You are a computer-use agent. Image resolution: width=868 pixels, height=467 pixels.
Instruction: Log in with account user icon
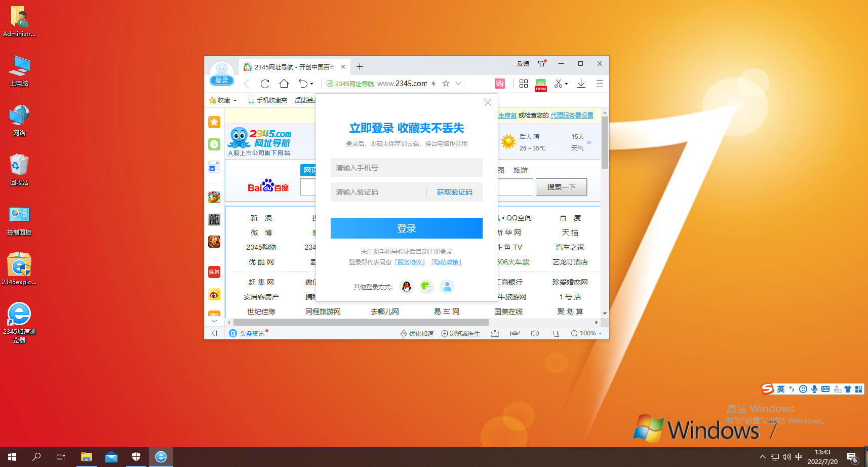pyautogui.click(x=447, y=287)
